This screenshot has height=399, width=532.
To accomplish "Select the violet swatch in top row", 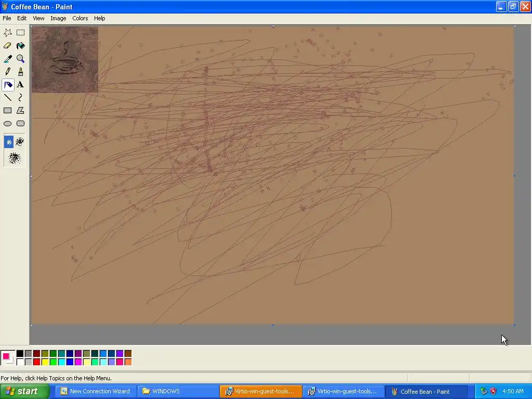I will [120, 353].
